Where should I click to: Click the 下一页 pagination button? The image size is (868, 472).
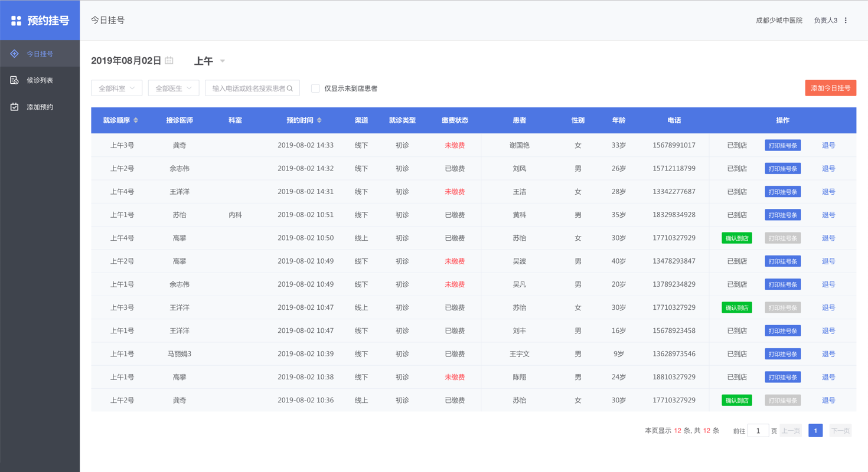click(840, 431)
